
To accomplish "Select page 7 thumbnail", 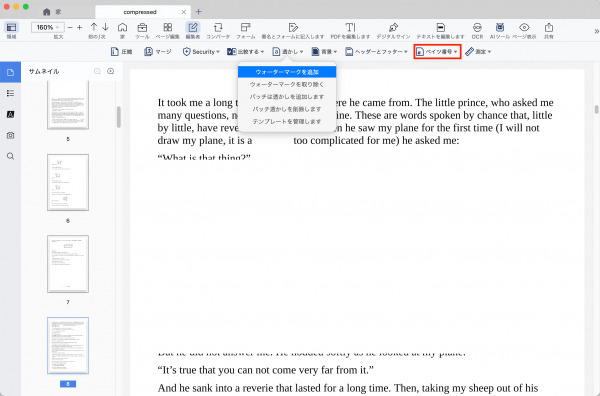I will pos(68,264).
